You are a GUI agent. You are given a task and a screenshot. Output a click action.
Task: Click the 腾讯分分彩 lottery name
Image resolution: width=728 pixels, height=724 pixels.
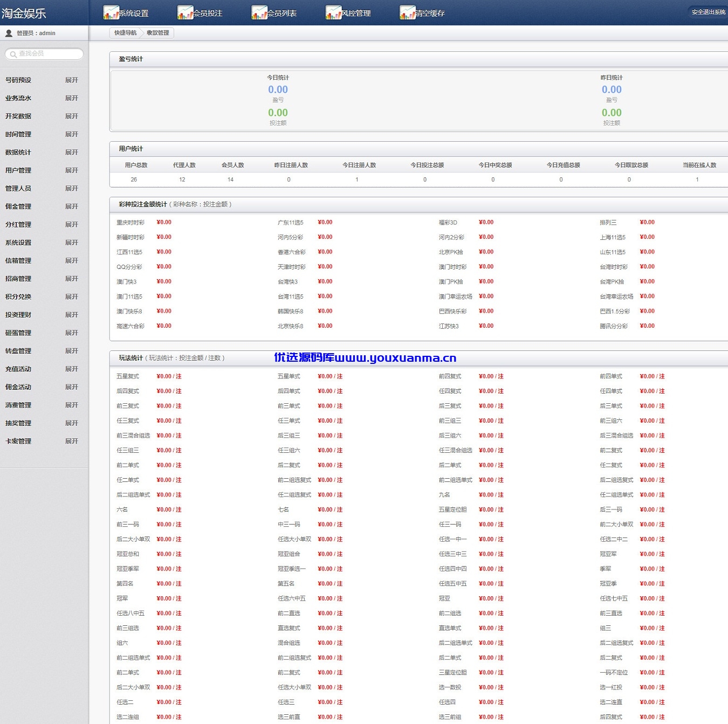[x=614, y=326]
